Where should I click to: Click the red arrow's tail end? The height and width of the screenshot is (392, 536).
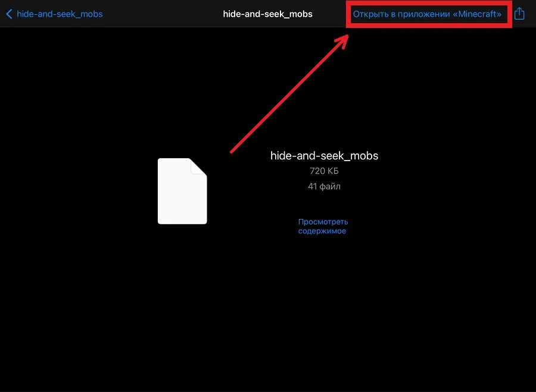pos(232,152)
